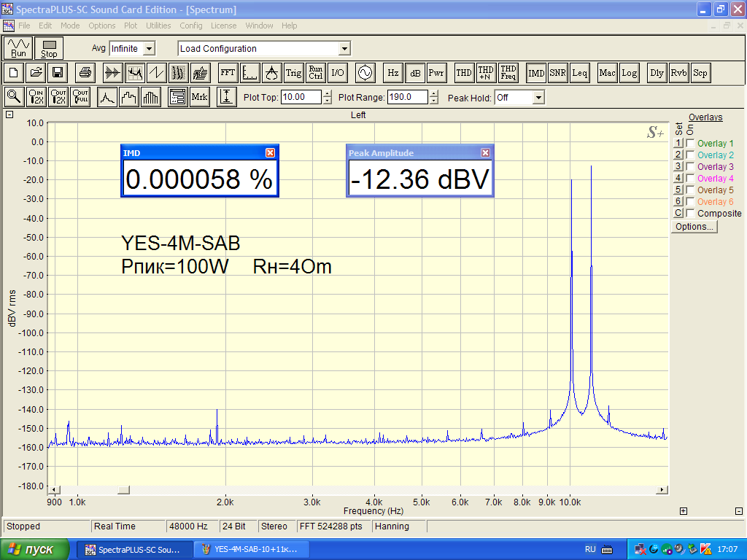Toggle dB utility button
This screenshot has height=560, width=747.
415,73
